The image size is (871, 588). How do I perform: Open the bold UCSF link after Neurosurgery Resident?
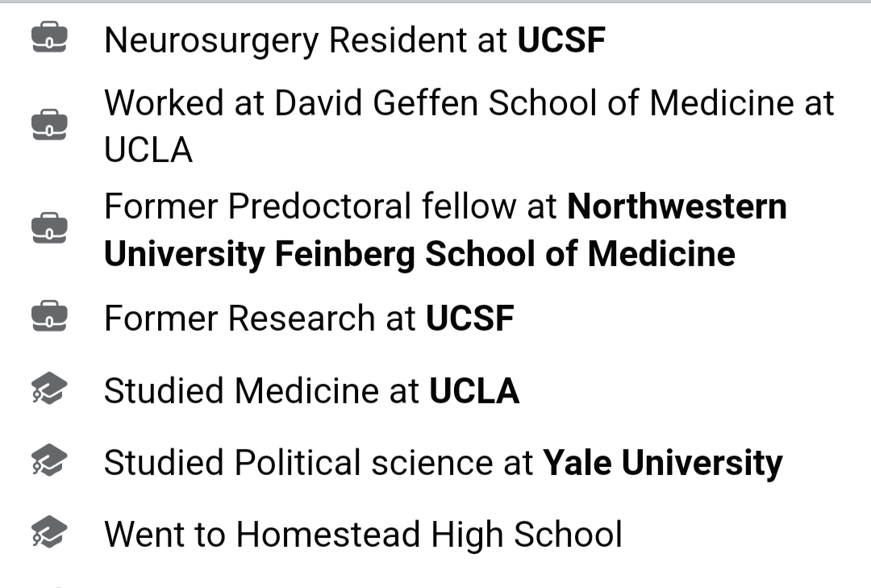pyautogui.click(x=561, y=40)
